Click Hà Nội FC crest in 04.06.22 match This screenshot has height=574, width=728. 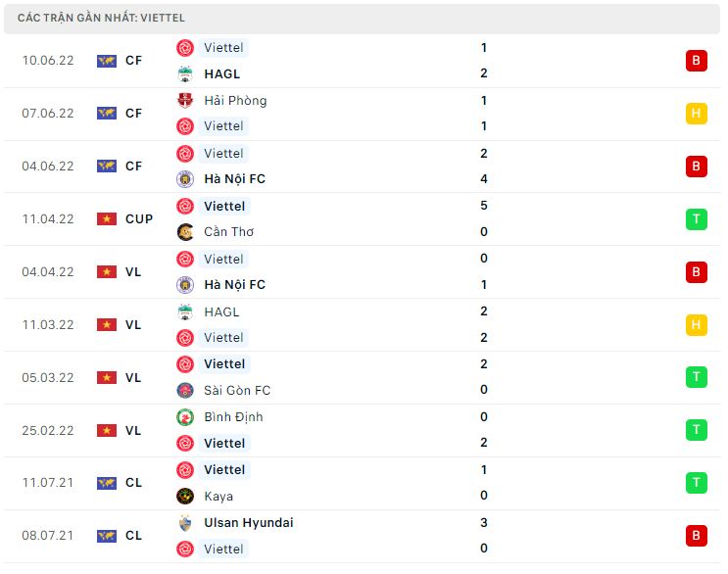[x=185, y=179]
